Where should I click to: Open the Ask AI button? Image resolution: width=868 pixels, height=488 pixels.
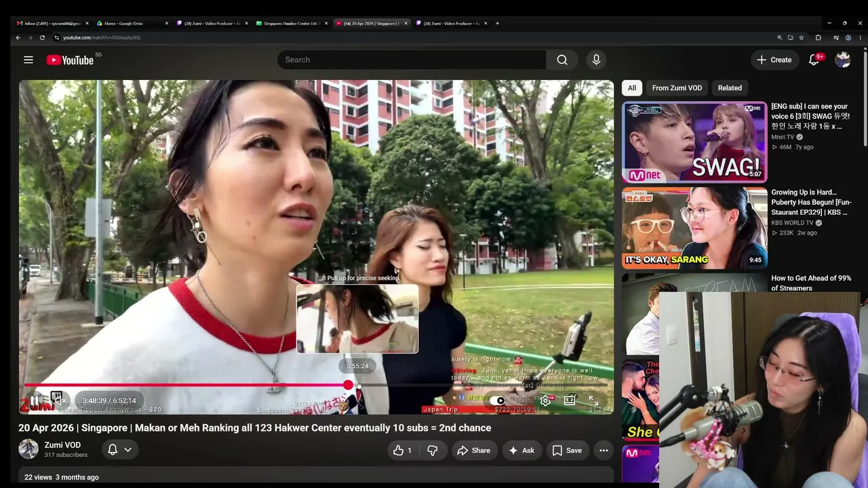click(x=521, y=450)
